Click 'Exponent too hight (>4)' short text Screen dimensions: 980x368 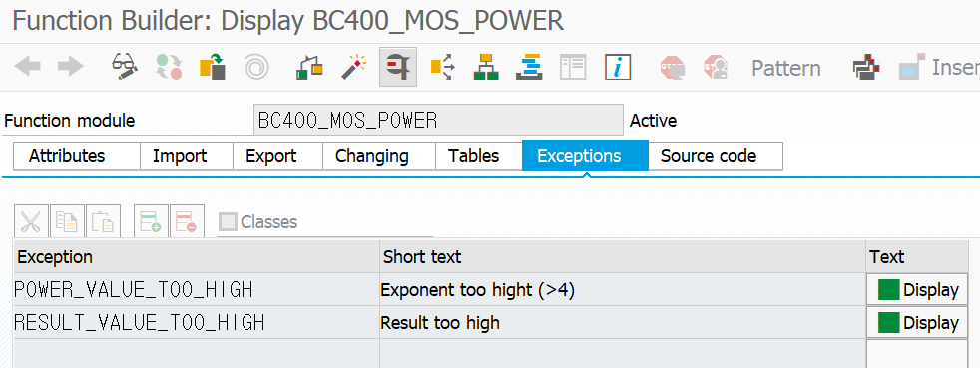pos(477,290)
